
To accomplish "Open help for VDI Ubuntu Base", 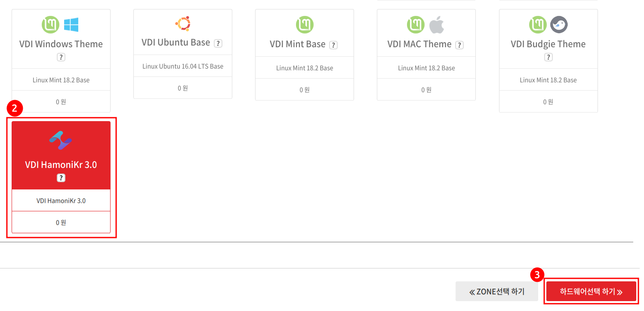I will pyautogui.click(x=218, y=43).
